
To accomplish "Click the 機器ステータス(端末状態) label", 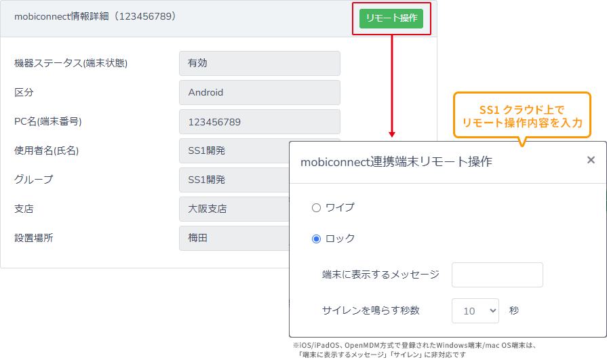I will pyautogui.click(x=71, y=63).
